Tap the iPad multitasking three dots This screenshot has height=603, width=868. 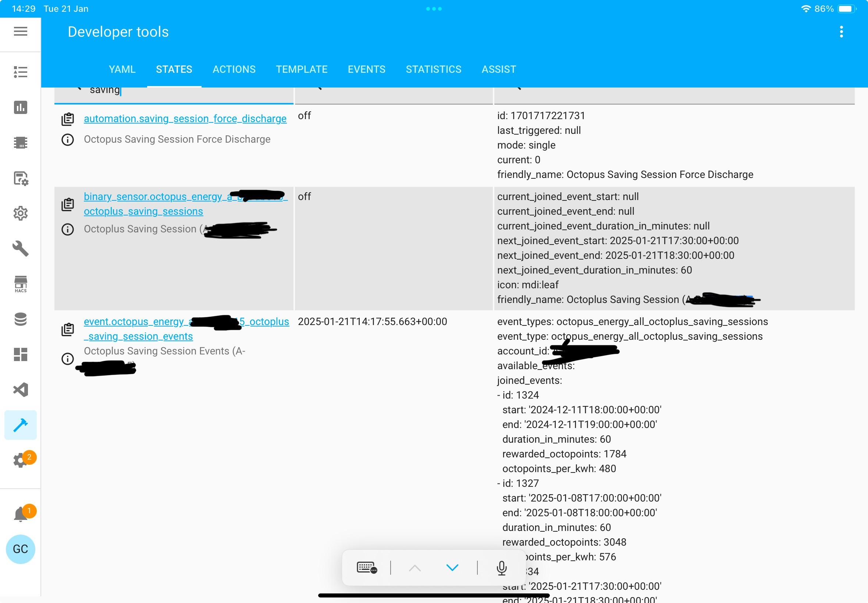click(434, 9)
